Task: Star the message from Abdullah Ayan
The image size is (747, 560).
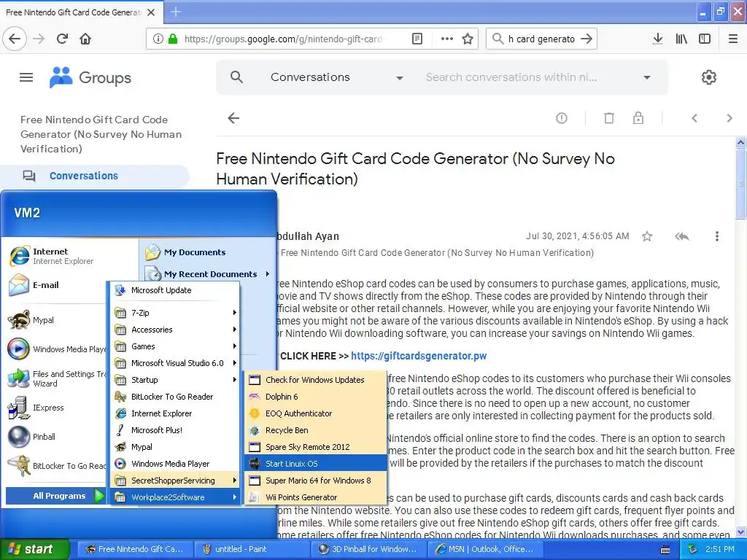Action: [647, 236]
